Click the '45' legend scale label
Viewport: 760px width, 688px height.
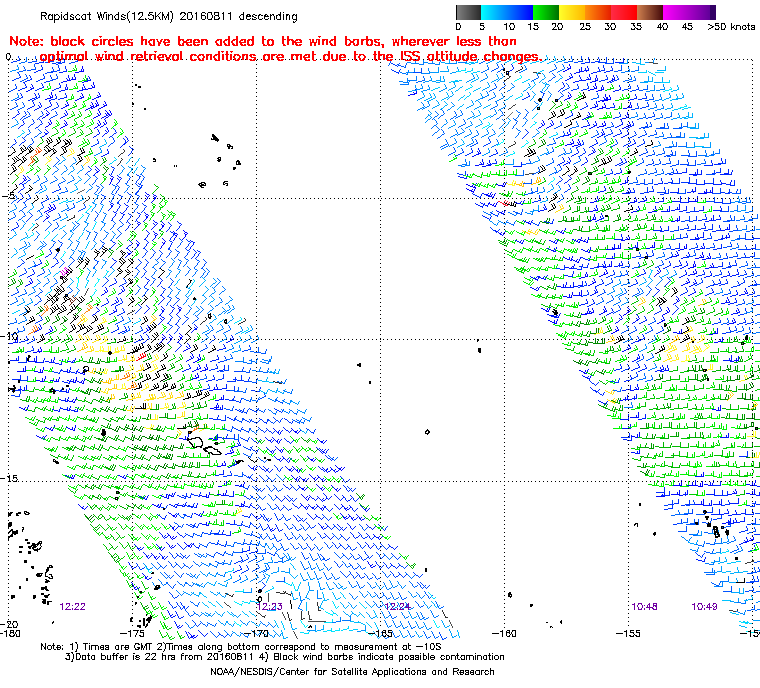point(687,27)
